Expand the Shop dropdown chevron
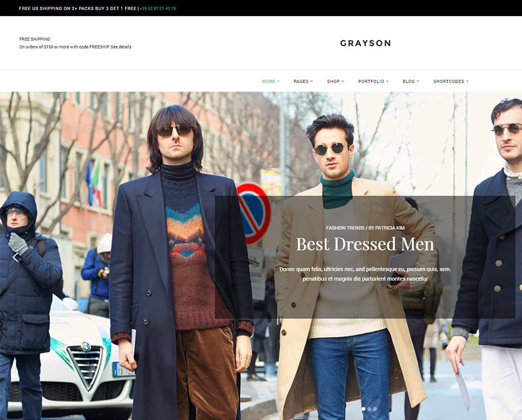This screenshot has width=522, height=420. pos(343,81)
